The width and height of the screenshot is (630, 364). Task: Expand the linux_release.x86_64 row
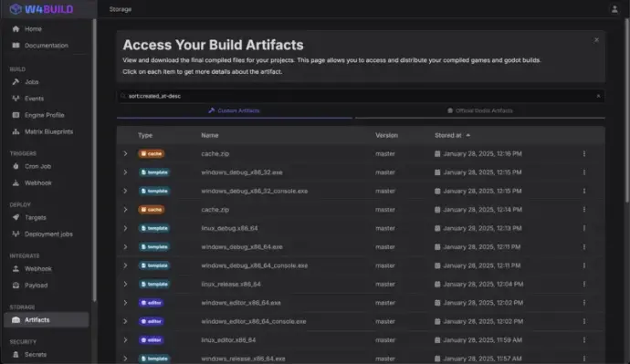coord(125,284)
